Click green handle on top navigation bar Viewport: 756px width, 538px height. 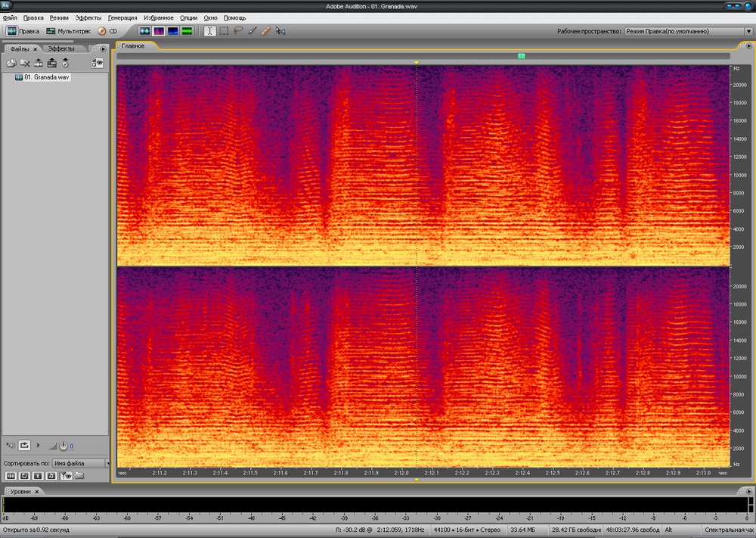click(521, 56)
